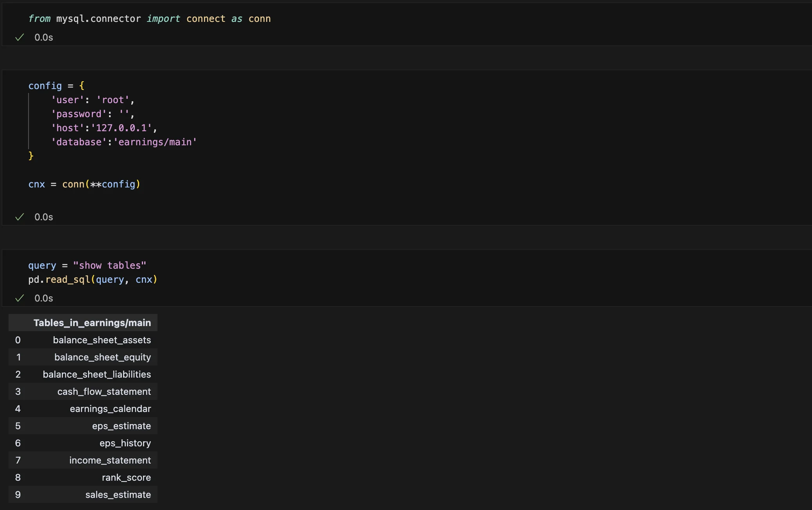This screenshot has height=510, width=812.
Task: Click the 0.0s execution time under the import statement
Action: point(44,37)
